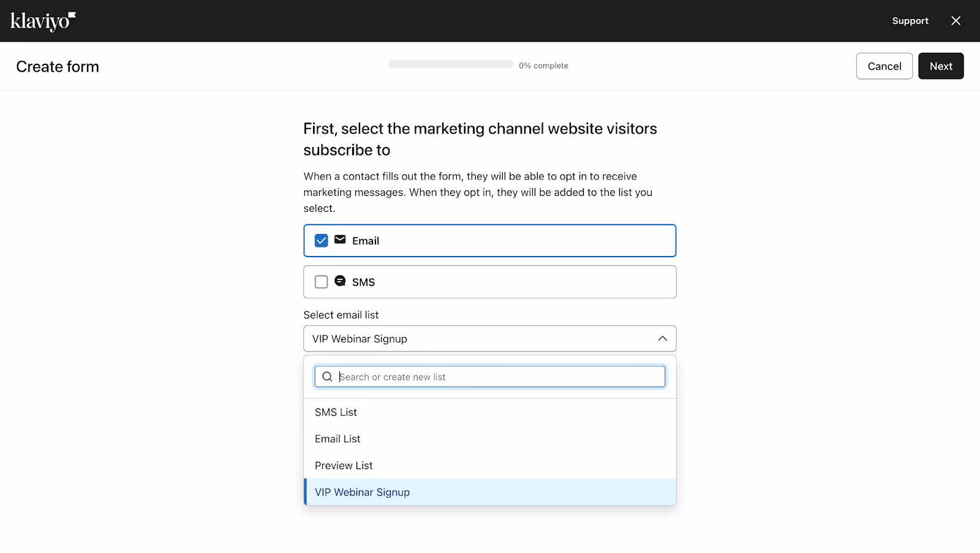This screenshot has height=553, width=980.
Task: Click the progress bar indicator
Action: [x=451, y=64]
